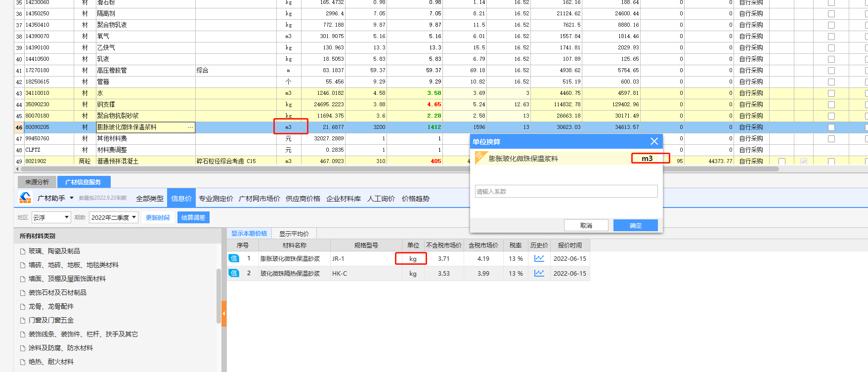The height and width of the screenshot is (372, 868).
Task: Click the 请输入系数 coefficient input field
Action: 566,191
